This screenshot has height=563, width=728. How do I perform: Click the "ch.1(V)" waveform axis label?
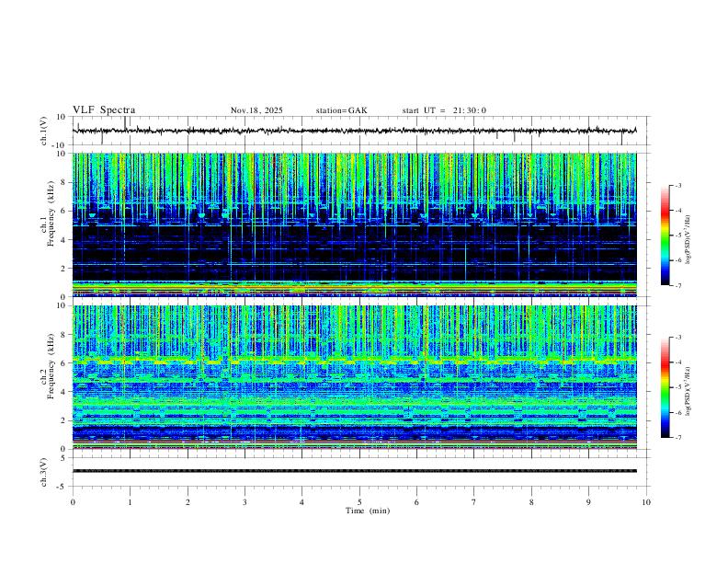(x=44, y=131)
